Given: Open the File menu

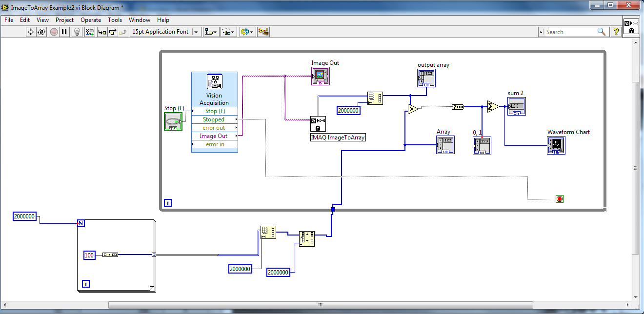Looking at the screenshot, I should (x=9, y=20).
